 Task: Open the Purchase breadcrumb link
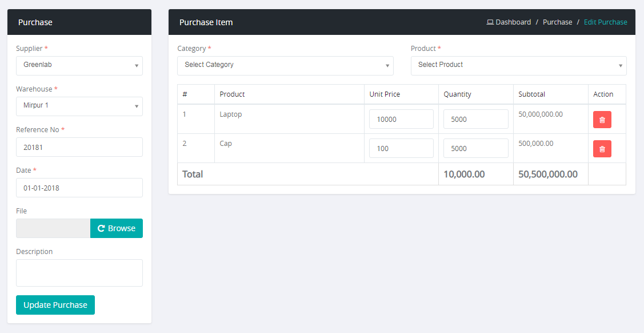(557, 22)
